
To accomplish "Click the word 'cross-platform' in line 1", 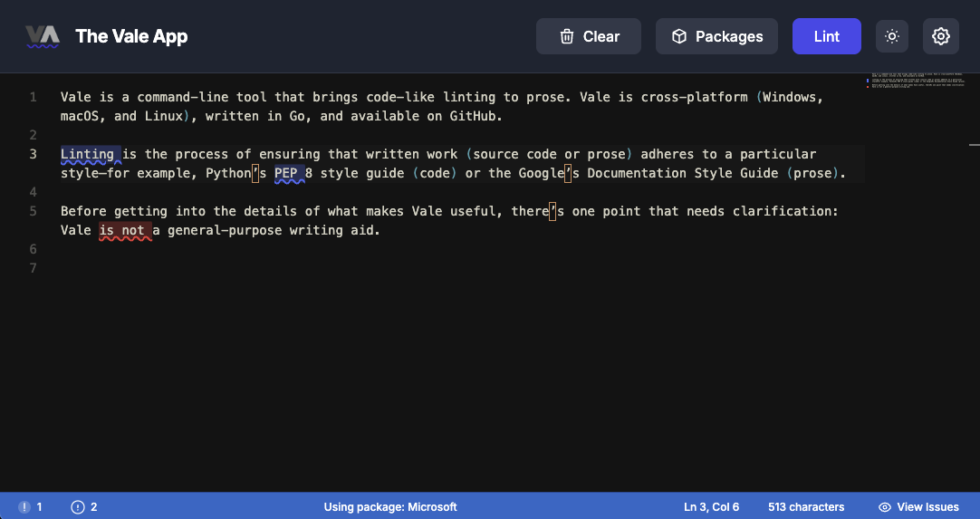I will coord(694,97).
